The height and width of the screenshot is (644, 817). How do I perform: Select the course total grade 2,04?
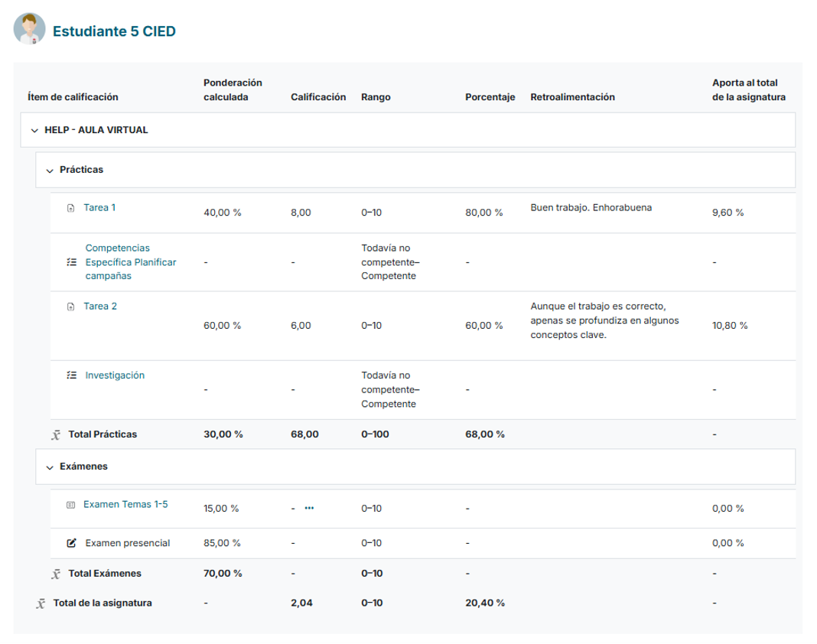click(301, 603)
